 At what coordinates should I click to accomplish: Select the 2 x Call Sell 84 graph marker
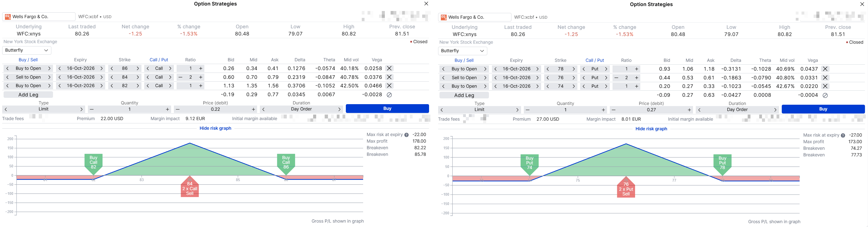coord(190,187)
